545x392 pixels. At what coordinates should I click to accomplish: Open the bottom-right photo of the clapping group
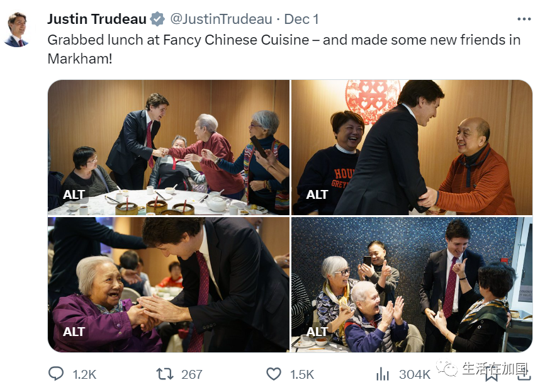point(412,284)
